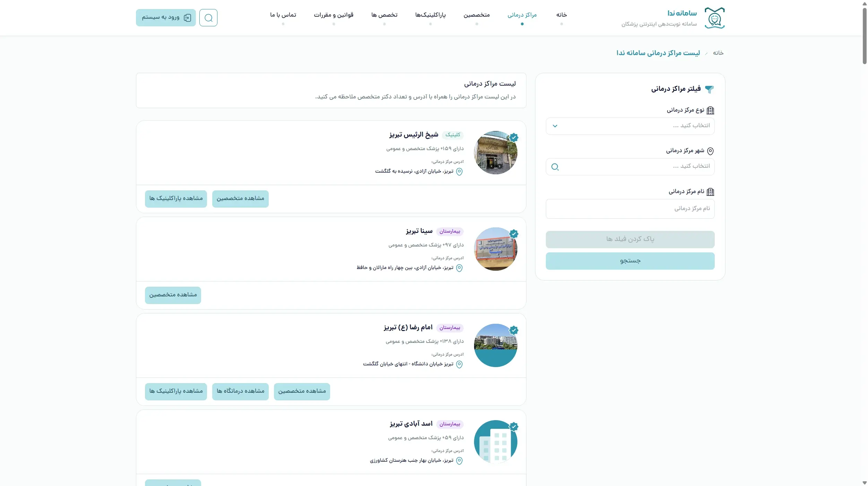
Task: Click the login icon in ورود به سیستم
Action: tap(187, 18)
